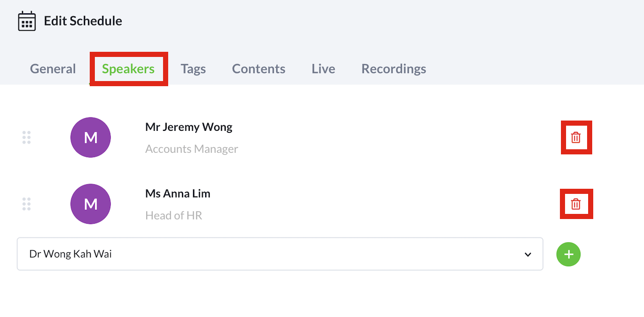The width and height of the screenshot is (644, 317).
Task: Switch to the General tab
Action: coord(53,69)
